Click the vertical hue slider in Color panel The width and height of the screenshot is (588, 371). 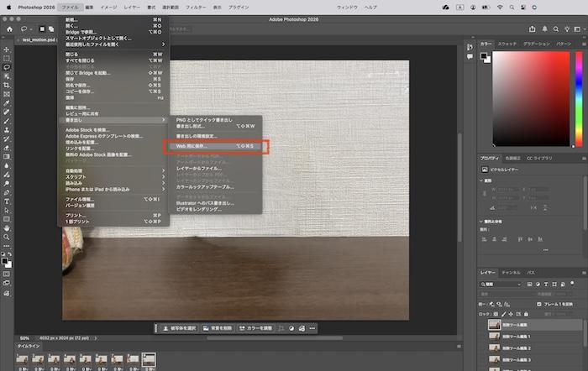(x=579, y=98)
